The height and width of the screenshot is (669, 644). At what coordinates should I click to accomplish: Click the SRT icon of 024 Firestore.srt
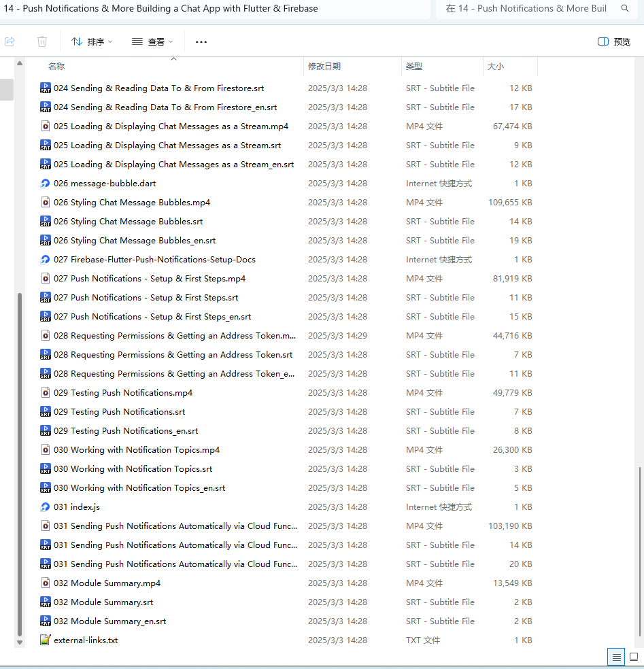tap(46, 88)
